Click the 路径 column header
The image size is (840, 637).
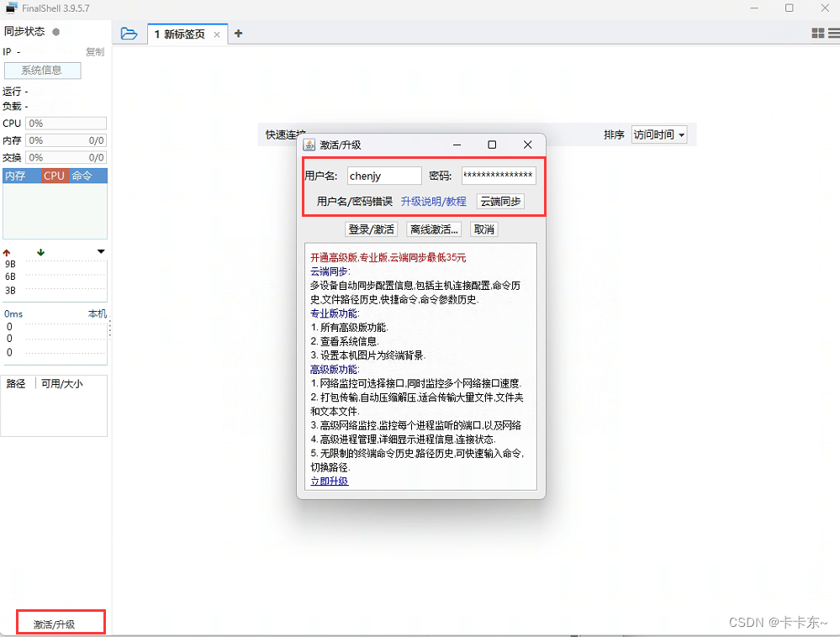pos(16,384)
